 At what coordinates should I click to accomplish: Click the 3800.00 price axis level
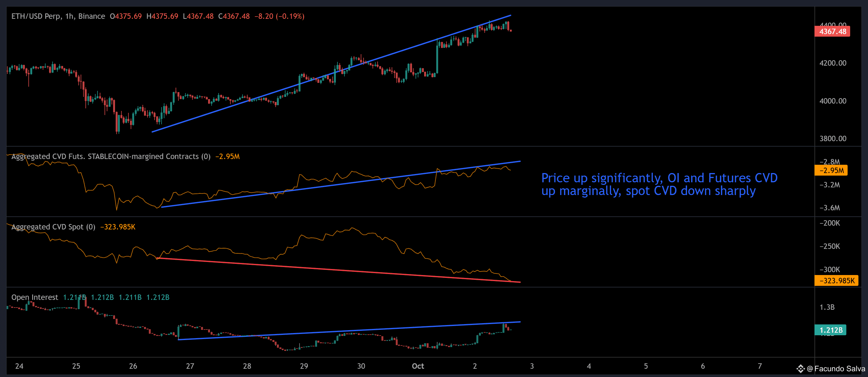click(x=833, y=139)
